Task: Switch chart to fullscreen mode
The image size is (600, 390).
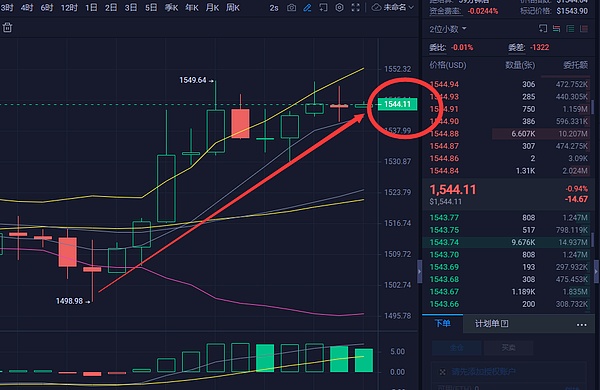Action: tap(355, 8)
